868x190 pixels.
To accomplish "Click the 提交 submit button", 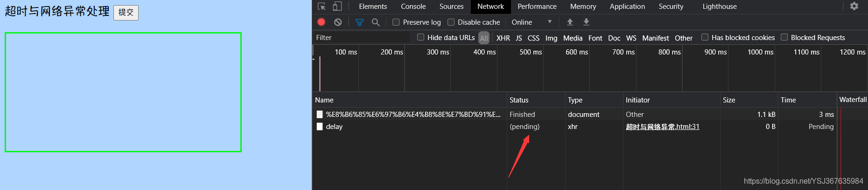I will (126, 13).
